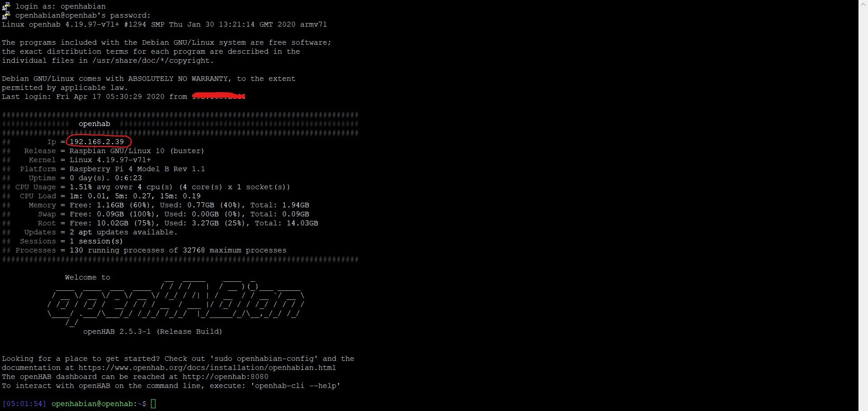868x411 pixels.
Task: Click the '/usr/share/doc/*/copyright' path
Action: [151, 61]
